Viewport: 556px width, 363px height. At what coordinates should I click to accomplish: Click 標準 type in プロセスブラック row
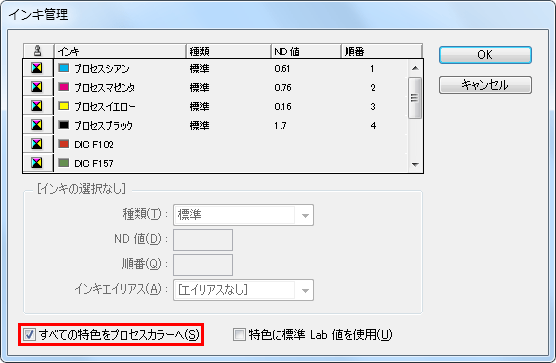pyautogui.click(x=200, y=125)
